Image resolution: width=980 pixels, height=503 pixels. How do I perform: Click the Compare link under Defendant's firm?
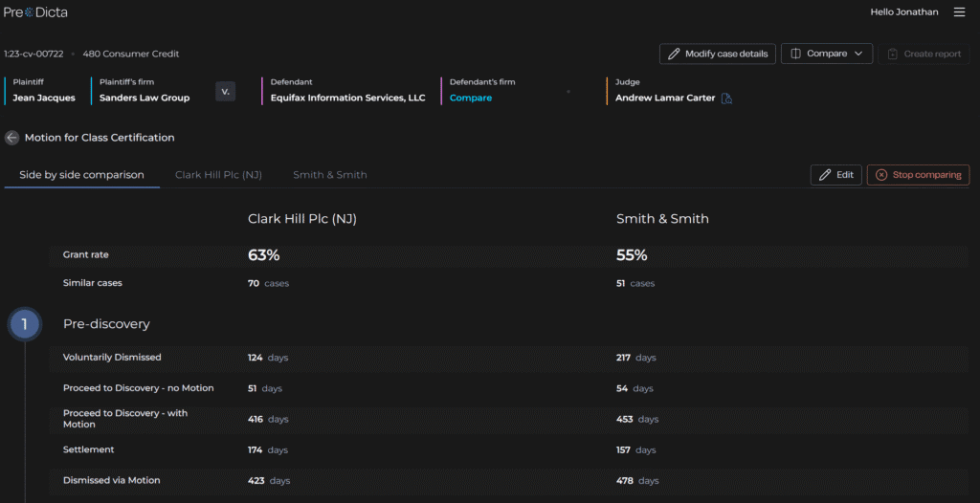[471, 98]
